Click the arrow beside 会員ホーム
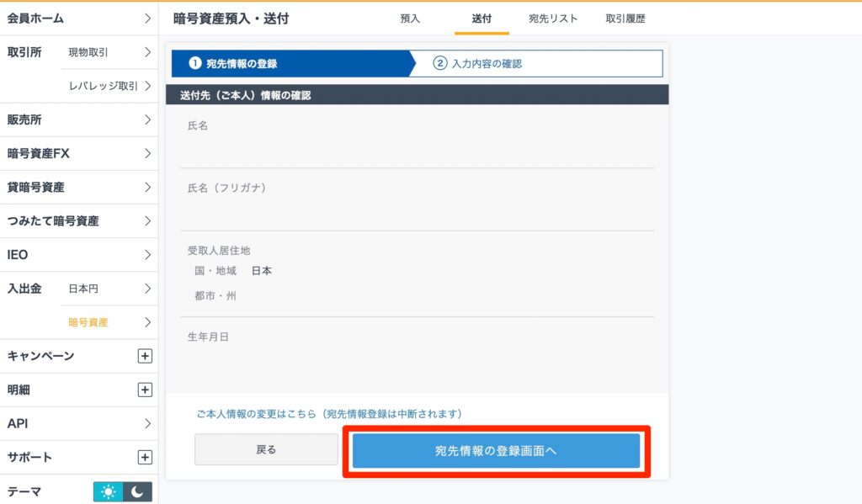 coord(145,19)
